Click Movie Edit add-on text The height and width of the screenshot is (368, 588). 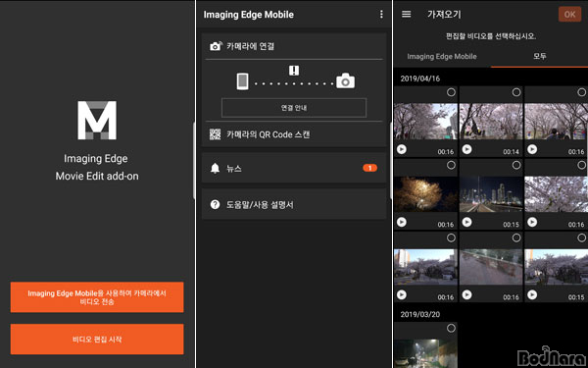point(97,176)
